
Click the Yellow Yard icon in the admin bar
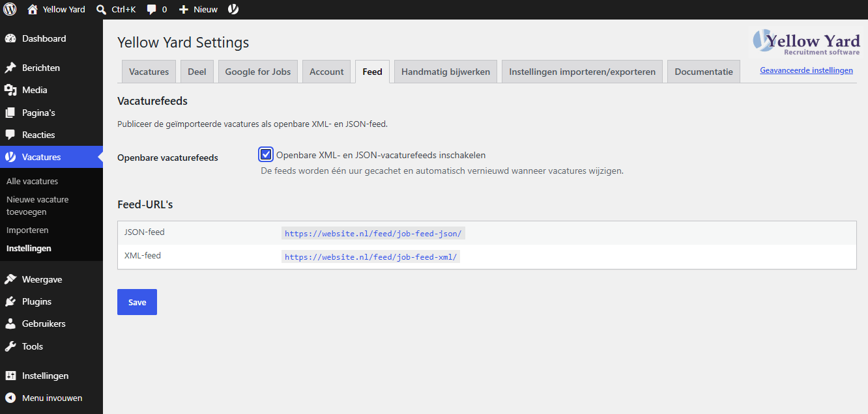tap(233, 9)
